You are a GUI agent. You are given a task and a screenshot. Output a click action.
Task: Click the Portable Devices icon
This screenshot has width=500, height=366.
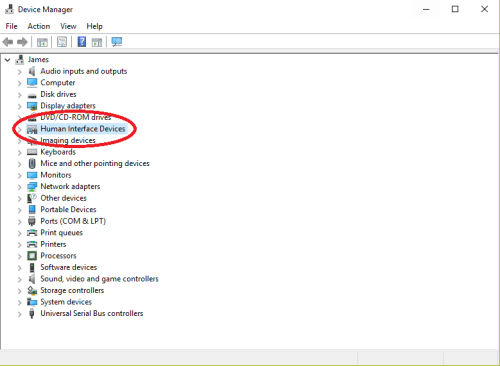(x=32, y=209)
